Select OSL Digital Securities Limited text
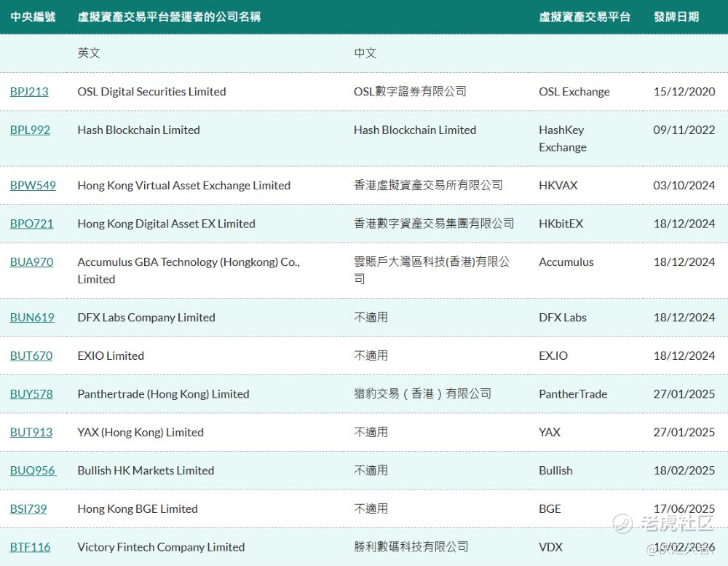Viewport: 728px width, 566px height. coord(152,92)
